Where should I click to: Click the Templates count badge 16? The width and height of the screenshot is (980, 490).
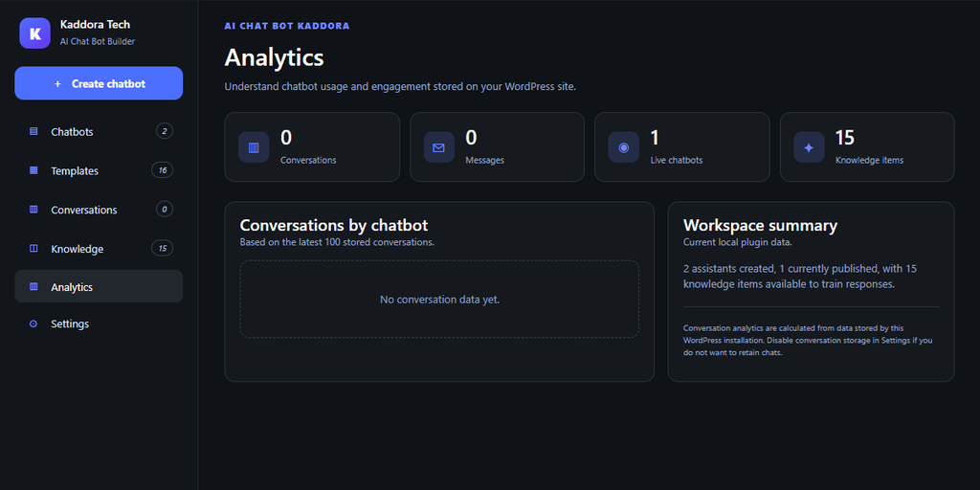[163, 170]
